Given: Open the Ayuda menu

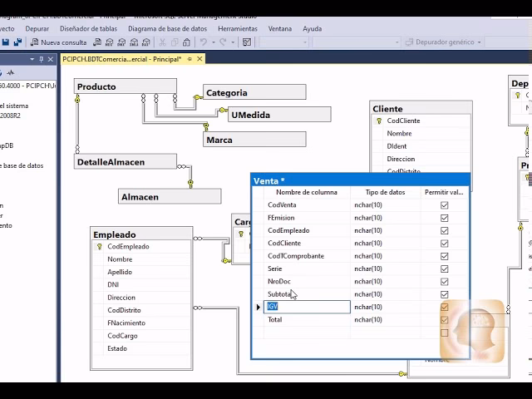Looking at the screenshot, I should [x=313, y=29].
